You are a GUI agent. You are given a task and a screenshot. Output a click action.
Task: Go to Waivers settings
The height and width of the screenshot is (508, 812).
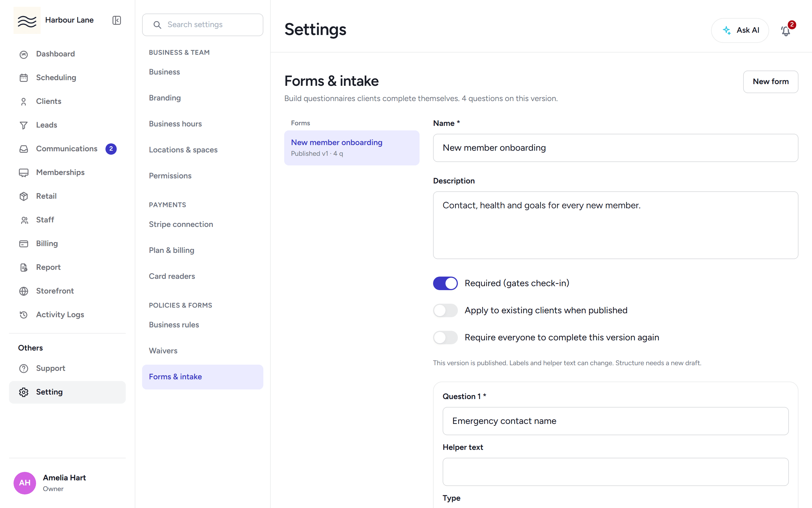tap(202, 351)
